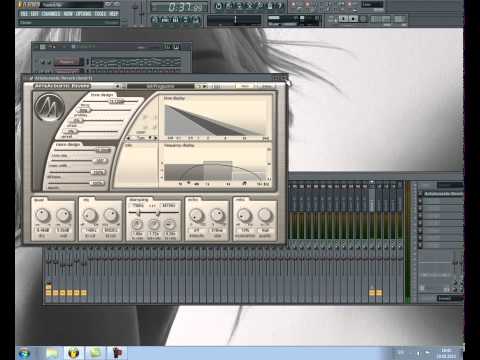Click the right knob in reverb's second knob section
This screenshot has height=360, width=480.
coord(111,215)
